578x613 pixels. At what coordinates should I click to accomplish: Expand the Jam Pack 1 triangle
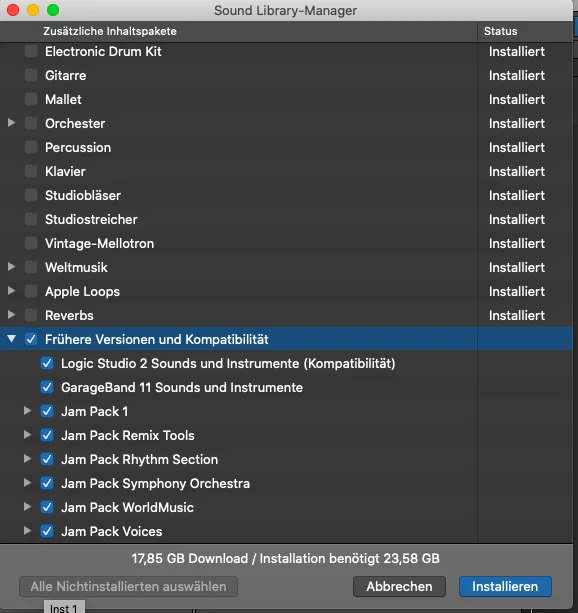[x=27, y=411]
